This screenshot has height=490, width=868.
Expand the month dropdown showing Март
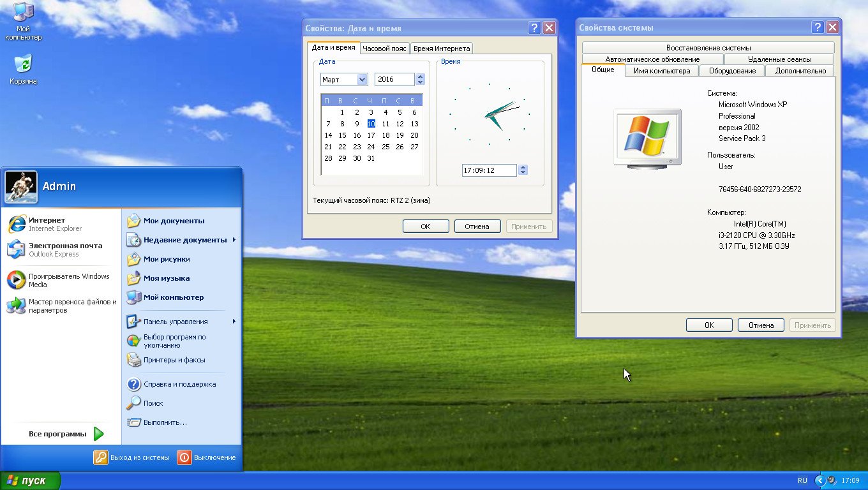point(362,80)
